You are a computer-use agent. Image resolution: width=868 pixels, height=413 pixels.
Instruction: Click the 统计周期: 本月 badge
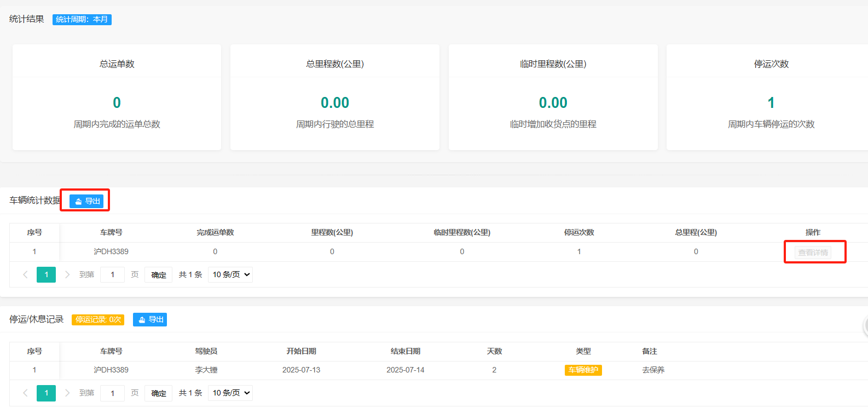82,19
